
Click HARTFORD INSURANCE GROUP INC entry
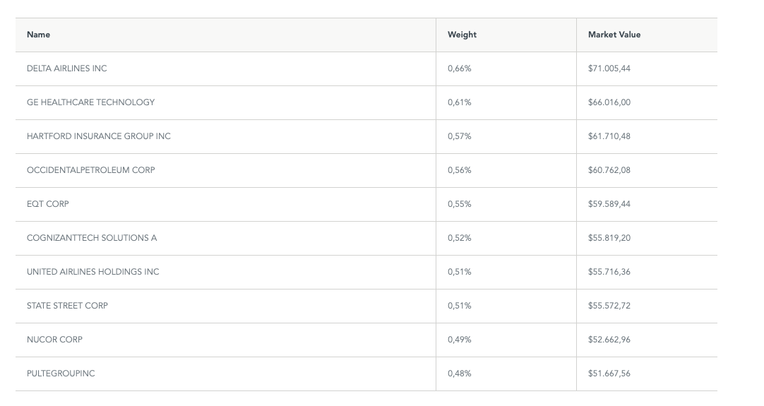click(x=99, y=136)
